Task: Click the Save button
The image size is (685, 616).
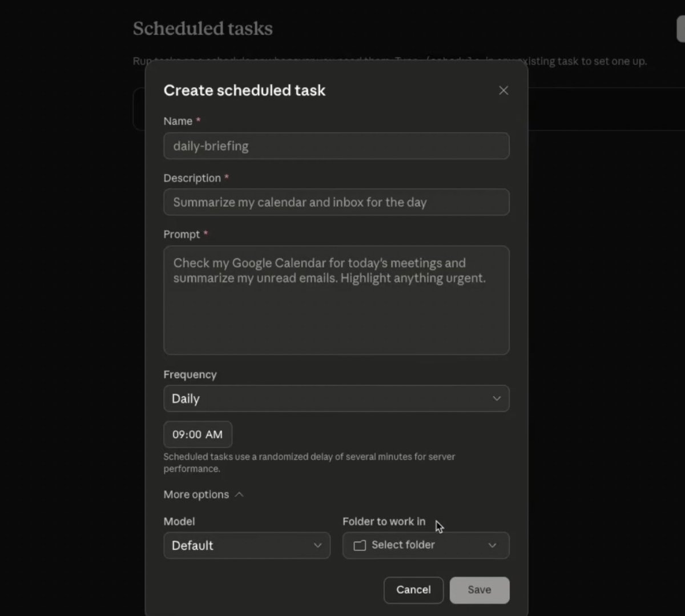Action: click(x=479, y=590)
